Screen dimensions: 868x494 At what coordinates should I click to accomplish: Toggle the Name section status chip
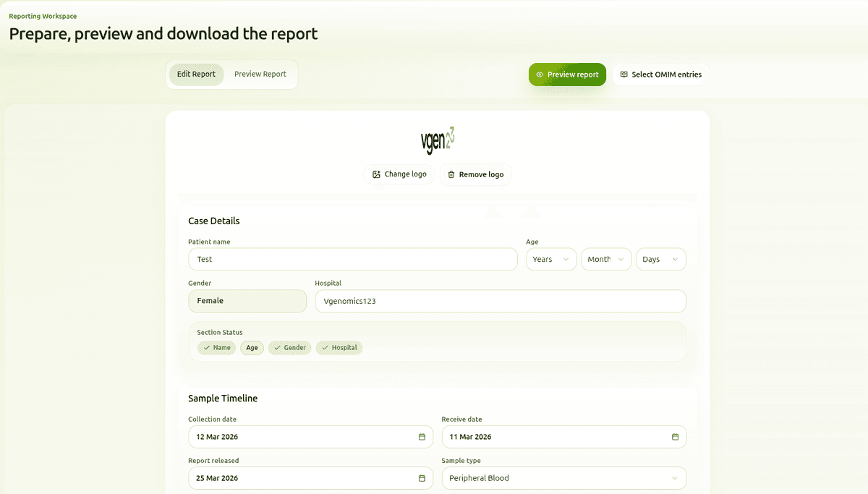tap(216, 347)
